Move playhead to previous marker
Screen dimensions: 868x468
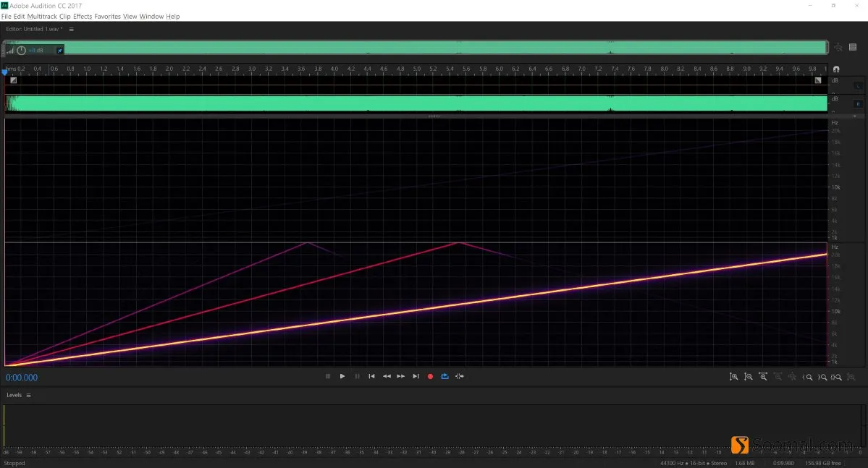pos(371,376)
